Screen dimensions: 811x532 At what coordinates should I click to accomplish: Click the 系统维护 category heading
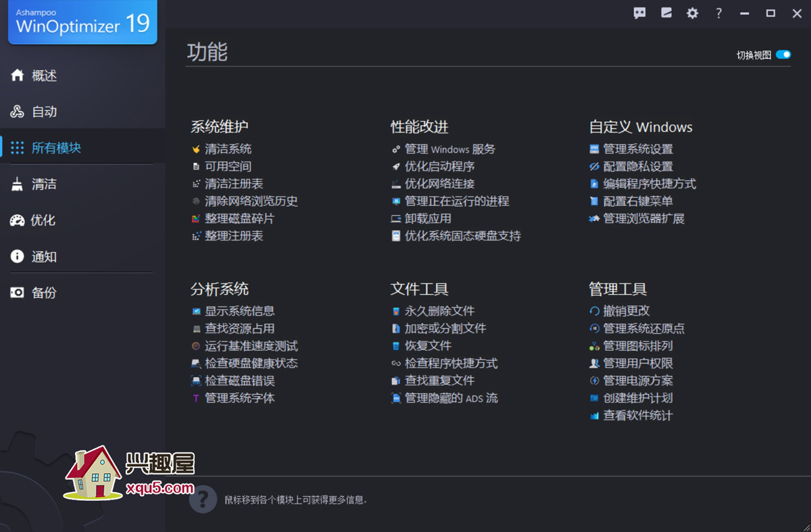tap(220, 126)
